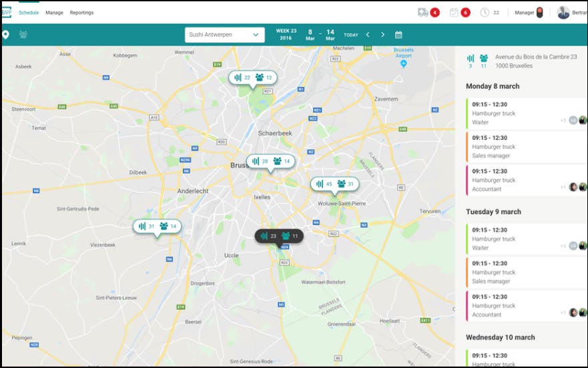Click the Schaerbeek label on the map
This screenshot has width=588, height=368.
[275, 133]
